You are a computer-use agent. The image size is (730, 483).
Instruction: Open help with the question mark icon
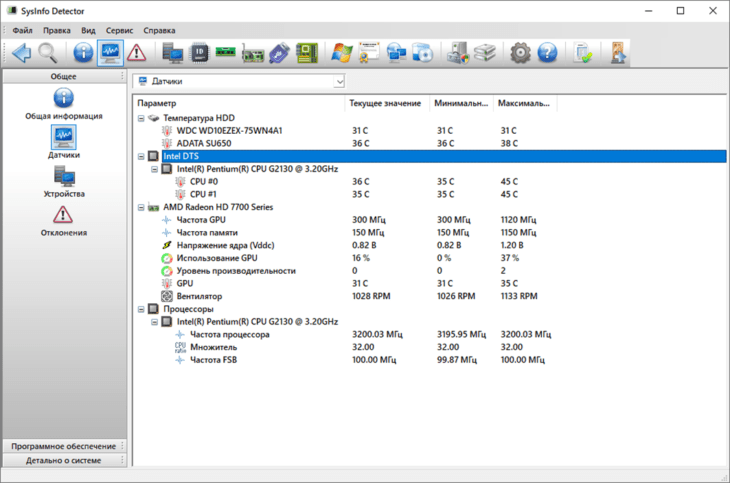coord(547,53)
